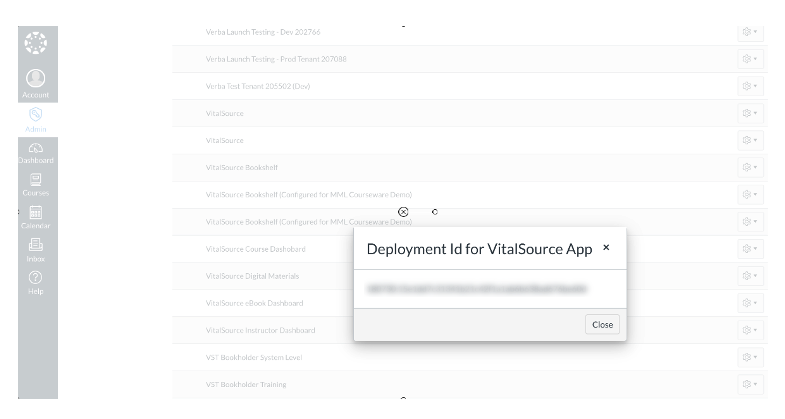Open settings gear for Verba Test Tenant 205502 (Dev)

coord(750,86)
